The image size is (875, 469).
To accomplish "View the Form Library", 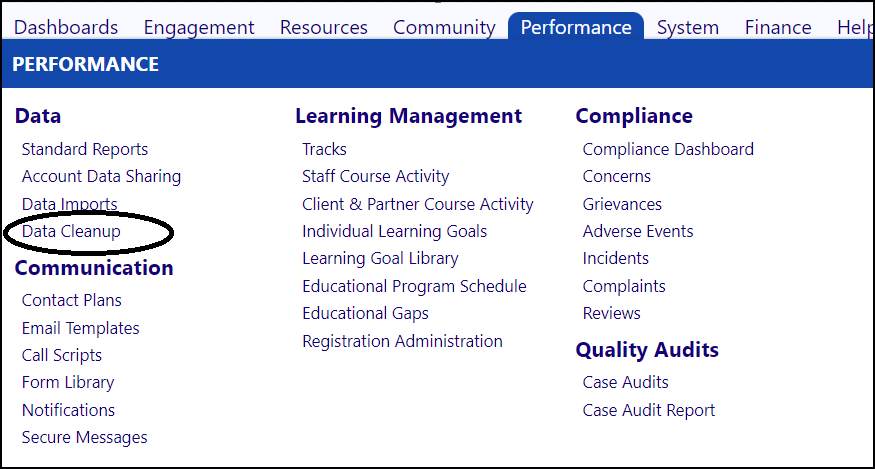I will (68, 382).
